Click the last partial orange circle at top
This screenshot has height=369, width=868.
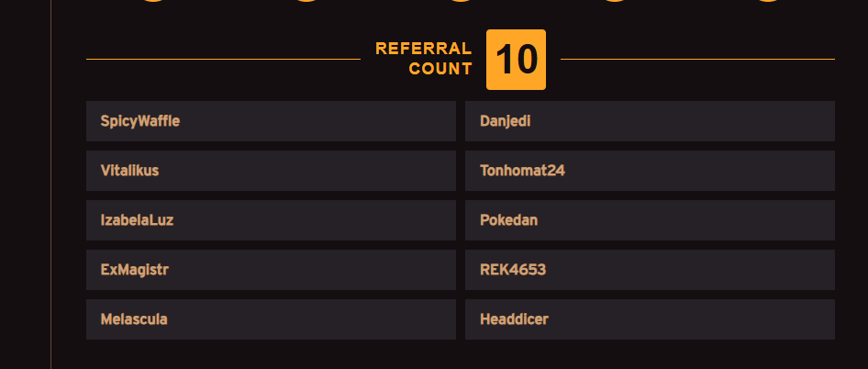768,1
